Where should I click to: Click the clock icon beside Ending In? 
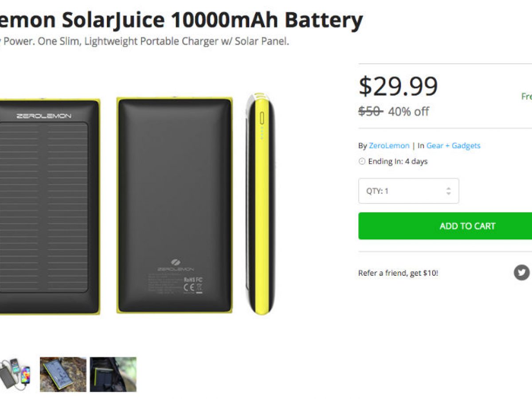tap(362, 161)
